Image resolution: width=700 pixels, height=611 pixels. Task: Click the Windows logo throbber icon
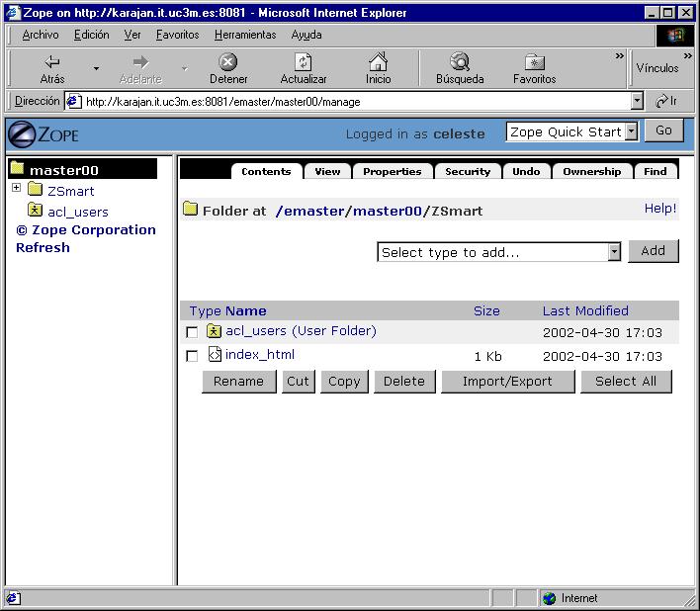point(675,36)
